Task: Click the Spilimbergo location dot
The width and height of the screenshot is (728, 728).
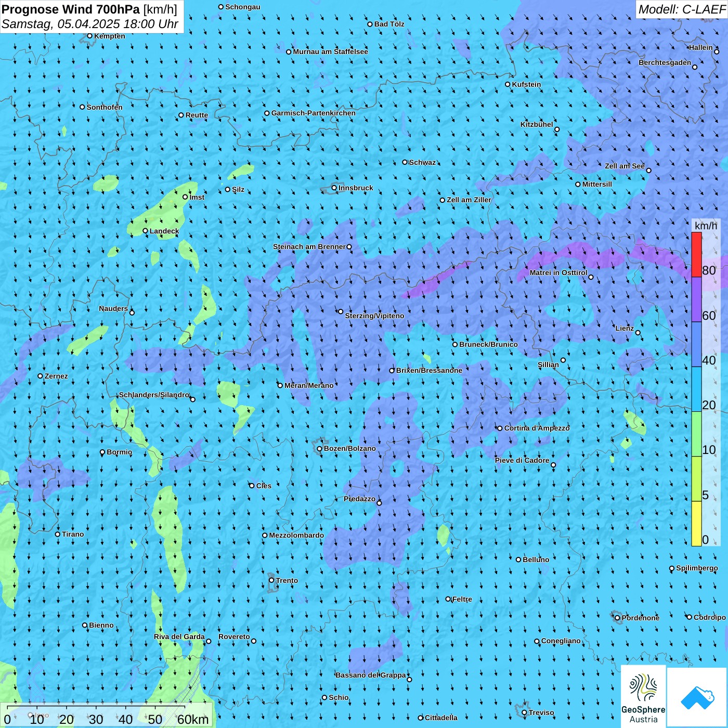Action: [672, 568]
